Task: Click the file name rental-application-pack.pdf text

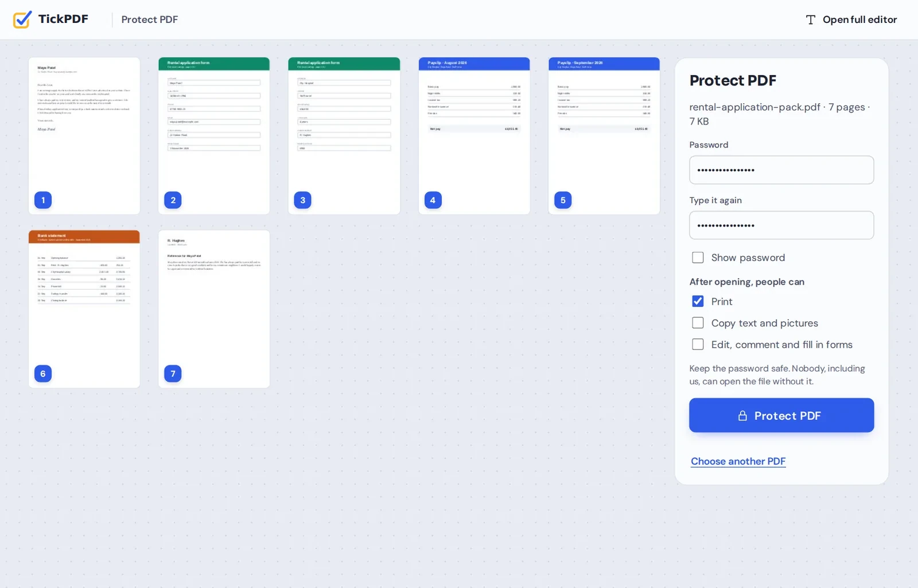Action: click(x=755, y=107)
